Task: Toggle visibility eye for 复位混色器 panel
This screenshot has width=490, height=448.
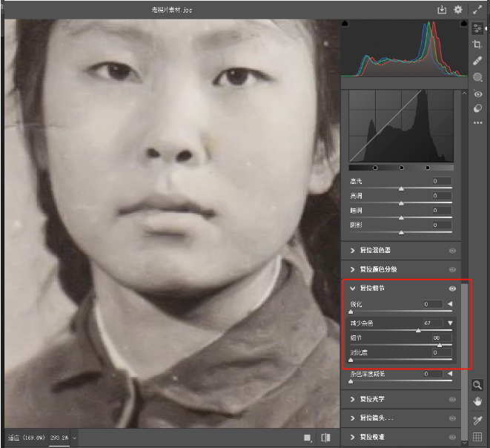Action: click(452, 251)
